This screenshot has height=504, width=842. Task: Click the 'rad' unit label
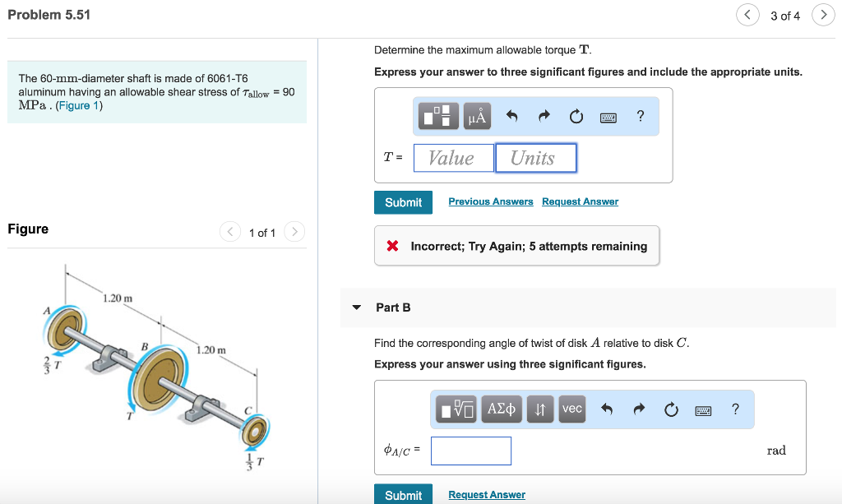coord(776,451)
